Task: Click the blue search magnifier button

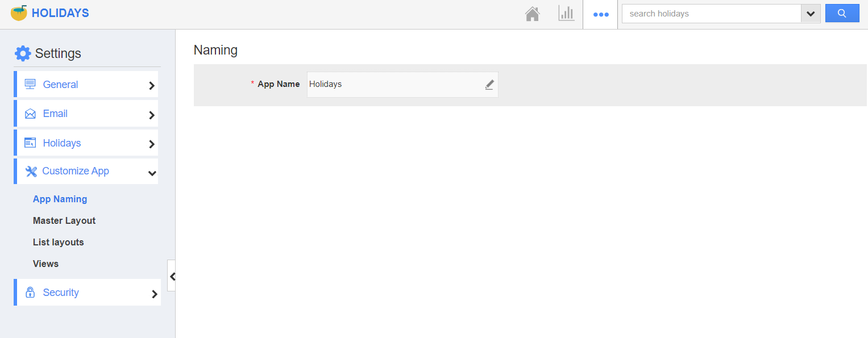Action: coord(842,14)
